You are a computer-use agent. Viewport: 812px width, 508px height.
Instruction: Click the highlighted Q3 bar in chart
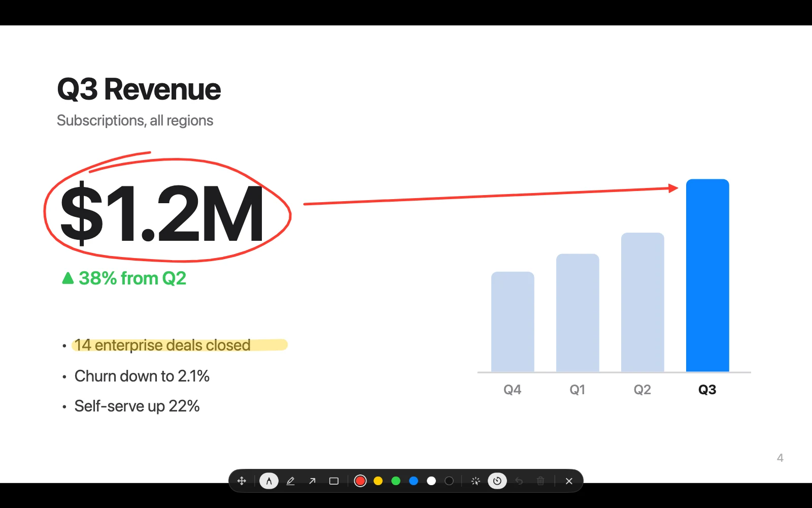point(707,275)
